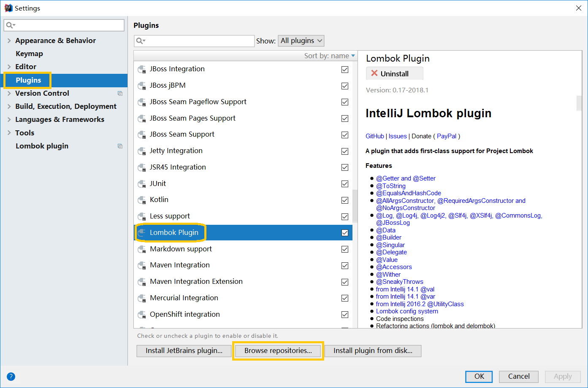This screenshot has height=388, width=588.
Task: Open the Sort by name dropdown
Action: [329, 56]
